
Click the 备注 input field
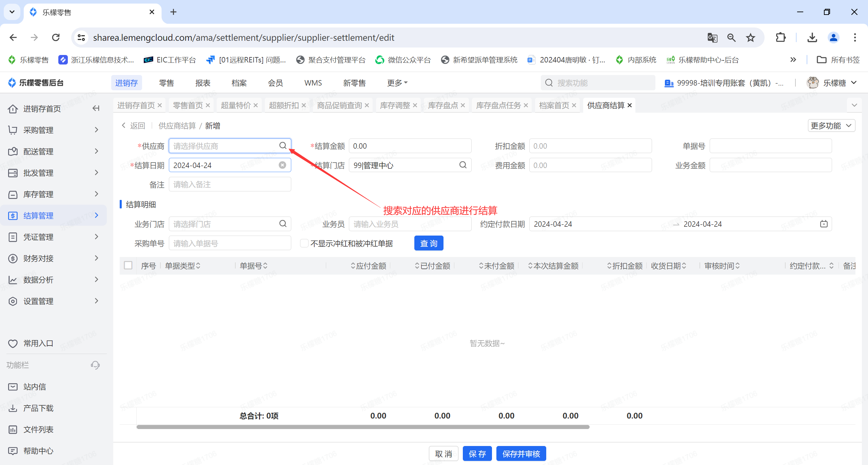coord(230,184)
